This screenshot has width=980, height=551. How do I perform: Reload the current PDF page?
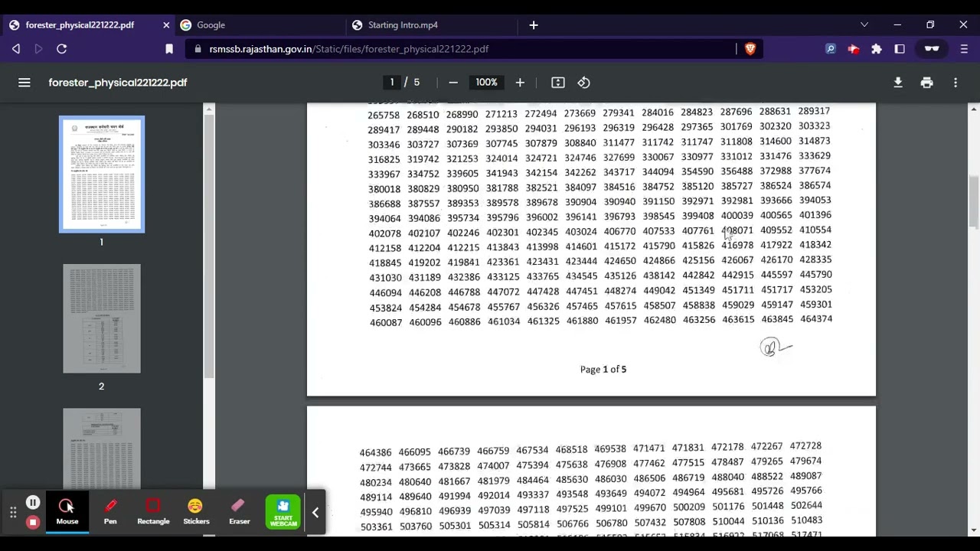[x=62, y=49]
